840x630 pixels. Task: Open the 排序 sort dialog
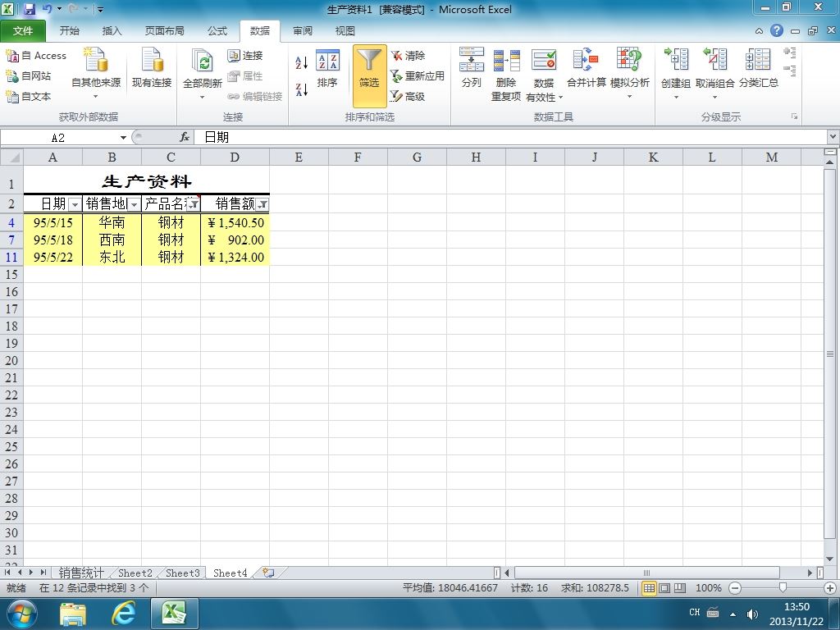pyautogui.click(x=327, y=68)
